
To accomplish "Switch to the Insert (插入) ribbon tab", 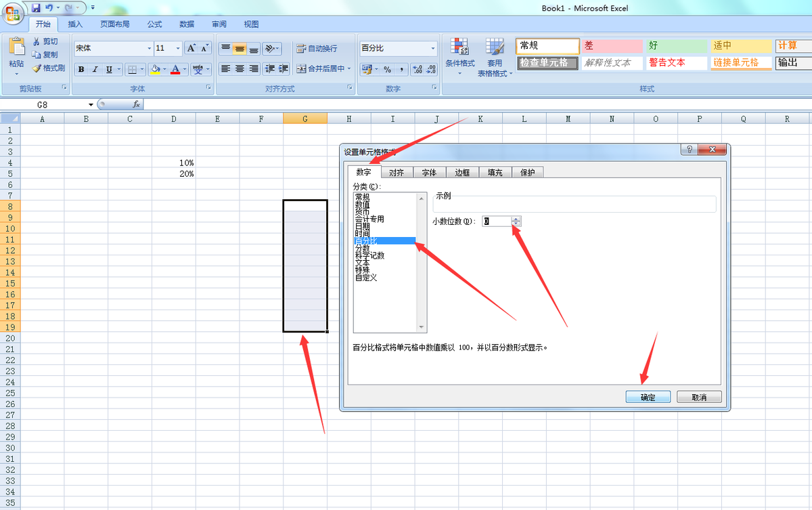I will pyautogui.click(x=75, y=24).
